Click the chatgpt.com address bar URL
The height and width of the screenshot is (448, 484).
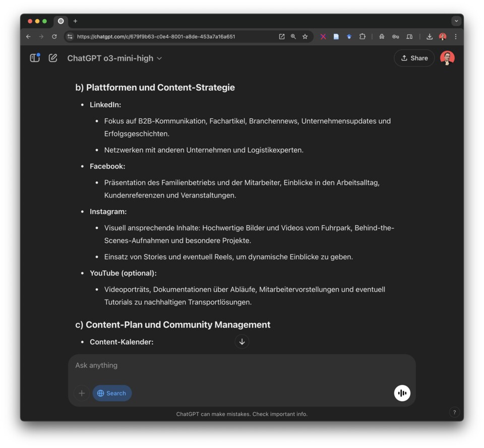click(x=156, y=36)
